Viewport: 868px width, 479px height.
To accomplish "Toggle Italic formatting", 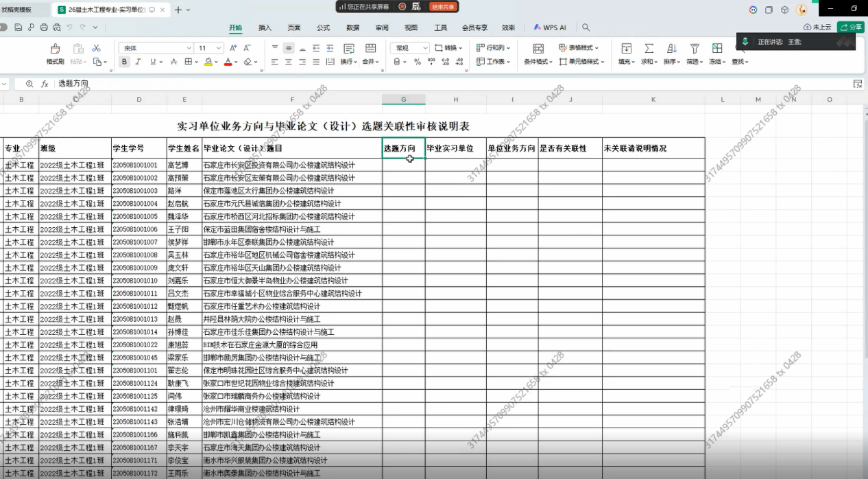I will click(137, 62).
